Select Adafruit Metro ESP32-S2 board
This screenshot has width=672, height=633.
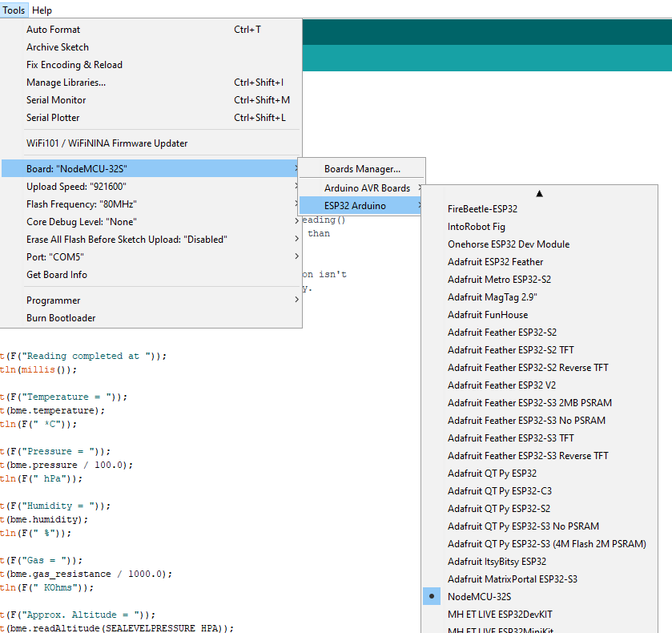click(540, 279)
